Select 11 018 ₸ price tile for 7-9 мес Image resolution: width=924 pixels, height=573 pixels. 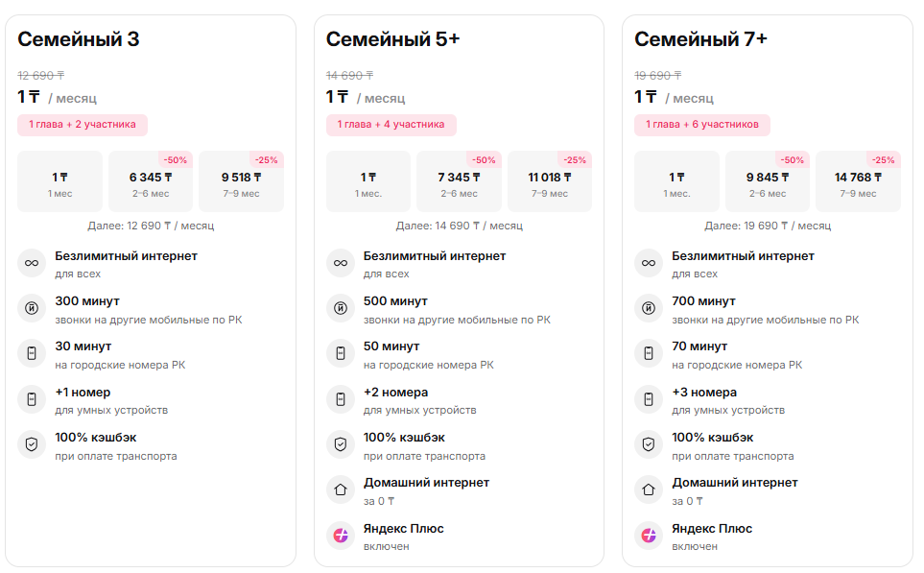point(550,181)
